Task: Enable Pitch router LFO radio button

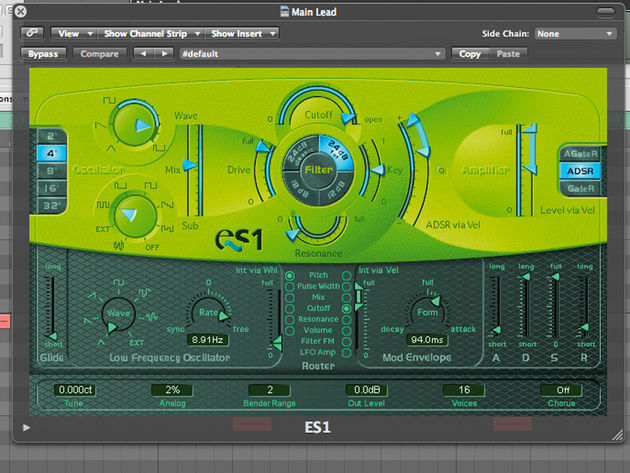Action: (x=289, y=276)
